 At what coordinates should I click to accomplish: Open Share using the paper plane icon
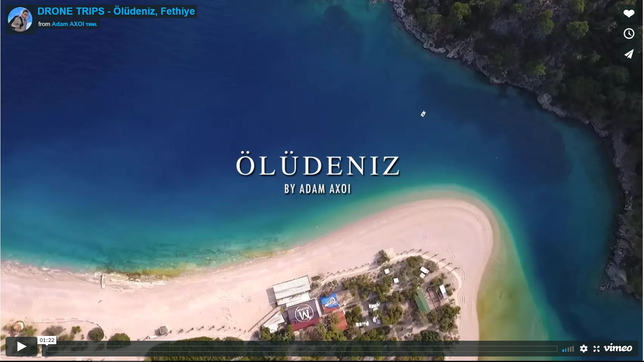(x=629, y=54)
